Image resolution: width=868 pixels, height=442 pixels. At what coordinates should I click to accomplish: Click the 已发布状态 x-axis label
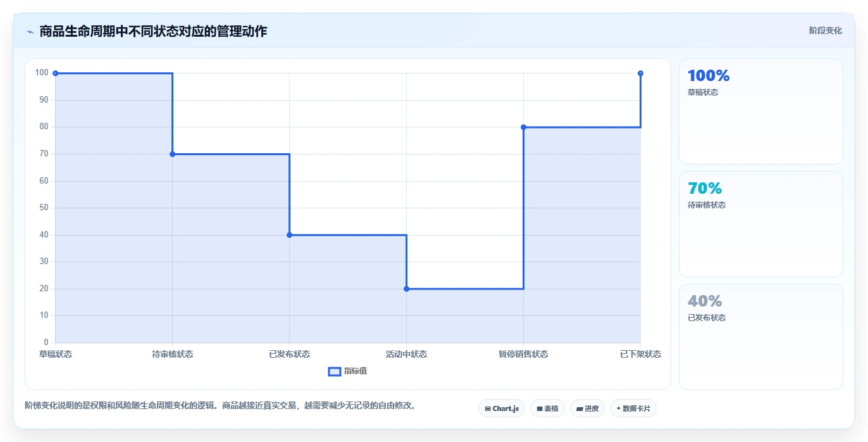[x=289, y=354]
